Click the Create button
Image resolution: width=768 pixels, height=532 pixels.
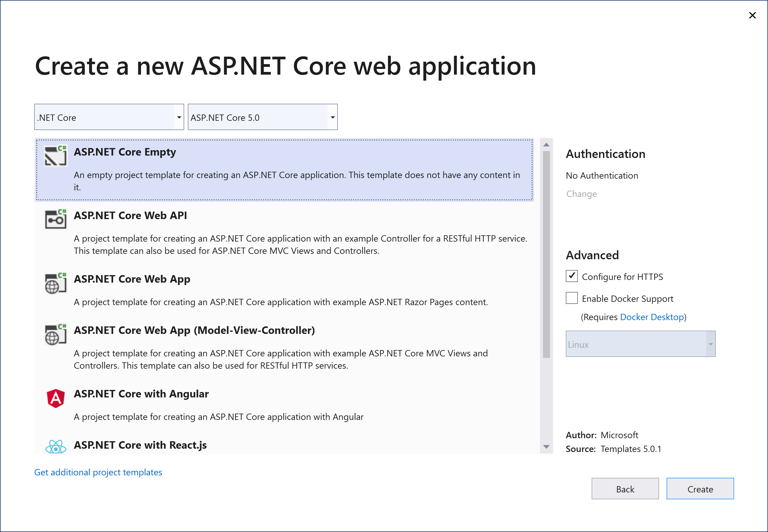click(x=700, y=489)
